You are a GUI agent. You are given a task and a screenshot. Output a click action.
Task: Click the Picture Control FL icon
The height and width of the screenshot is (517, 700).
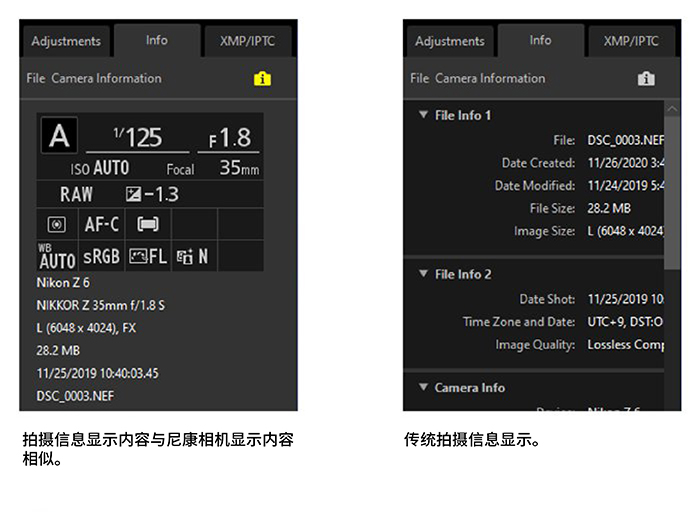tap(146, 256)
